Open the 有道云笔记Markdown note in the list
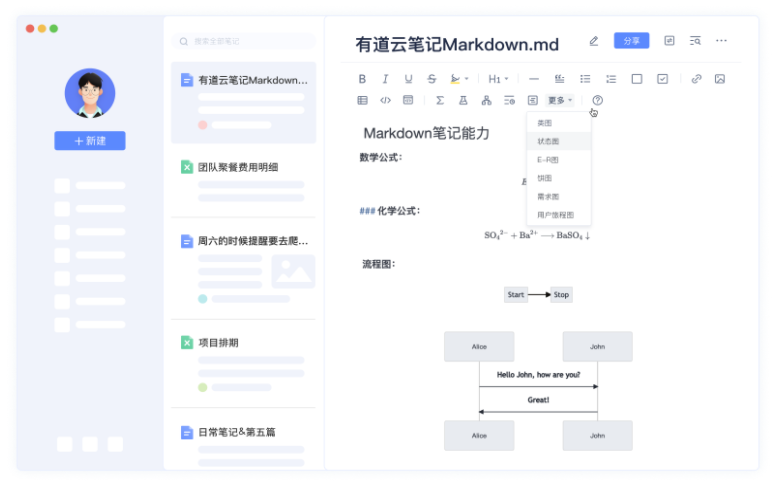 point(243,103)
